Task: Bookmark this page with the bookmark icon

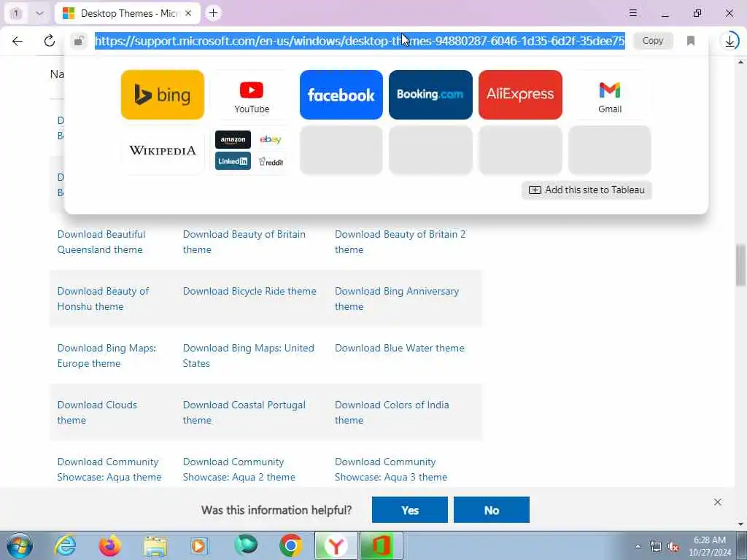Action: click(691, 41)
